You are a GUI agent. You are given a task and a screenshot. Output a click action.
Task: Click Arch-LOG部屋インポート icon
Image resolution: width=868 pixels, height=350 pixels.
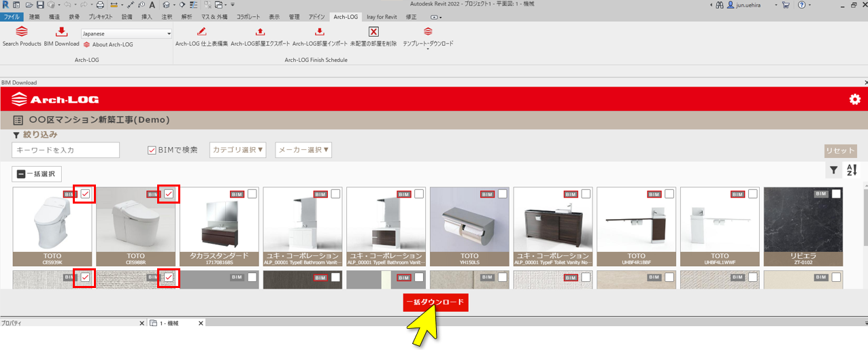pyautogui.click(x=320, y=31)
